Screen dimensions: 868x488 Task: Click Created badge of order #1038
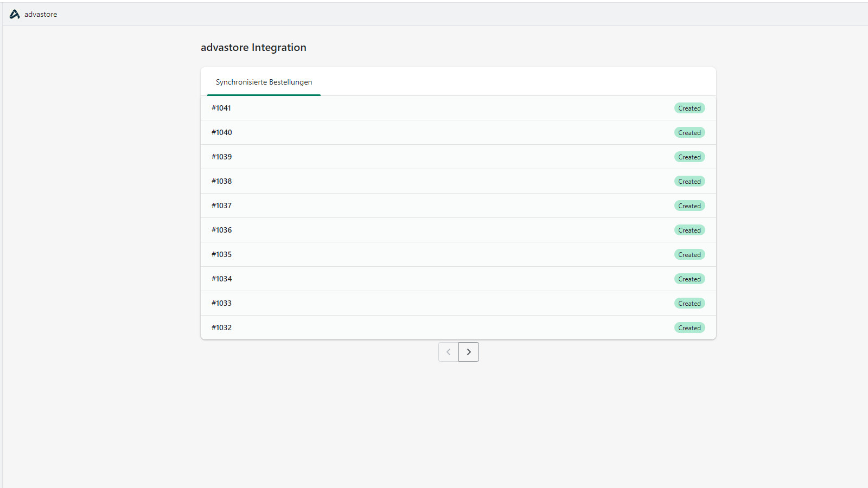(690, 182)
